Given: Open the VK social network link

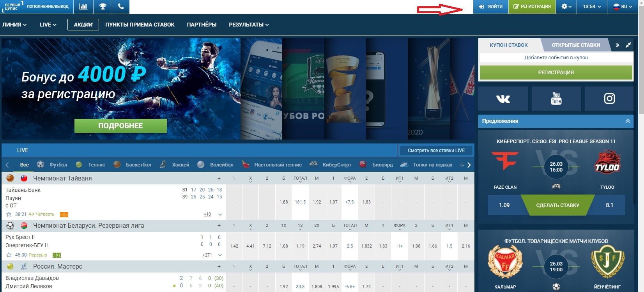Looking at the screenshot, I should [x=503, y=99].
